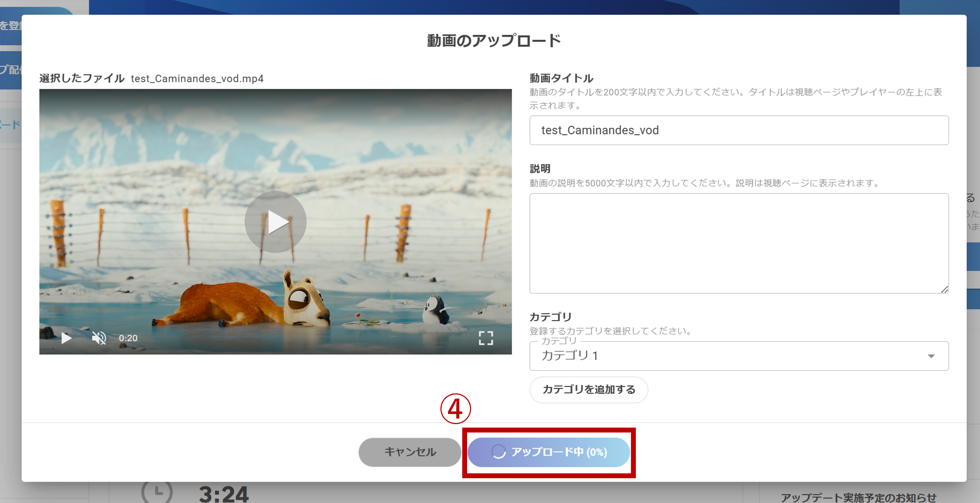Image resolution: width=980 pixels, height=503 pixels.
Task: Click the description textarea resize handle
Action: 944,289
